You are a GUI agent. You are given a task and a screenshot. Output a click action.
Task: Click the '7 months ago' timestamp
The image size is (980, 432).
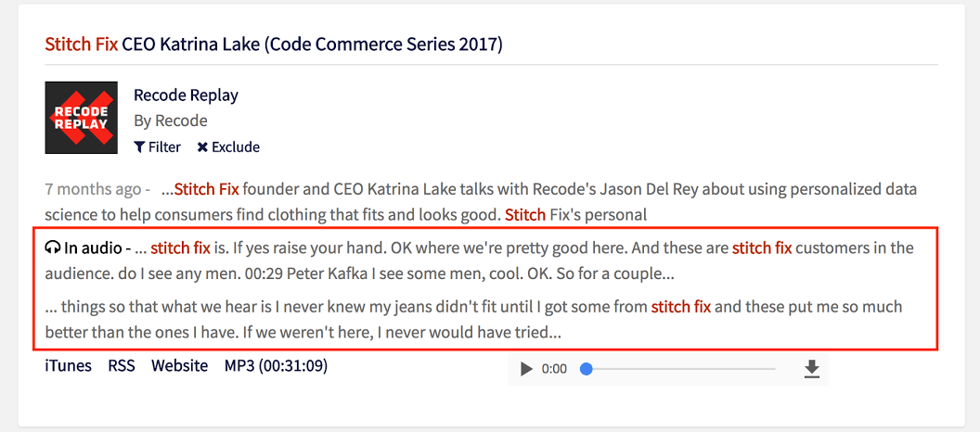tap(93, 188)
